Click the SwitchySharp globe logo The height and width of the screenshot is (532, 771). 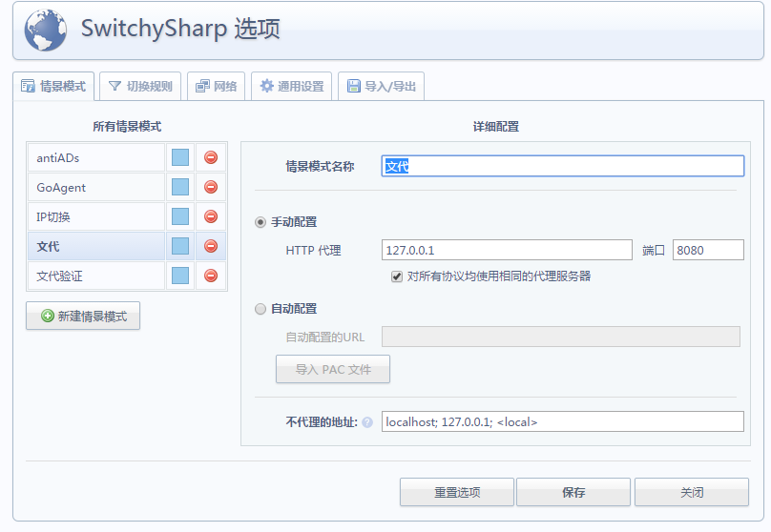click(x=45, y=30)
